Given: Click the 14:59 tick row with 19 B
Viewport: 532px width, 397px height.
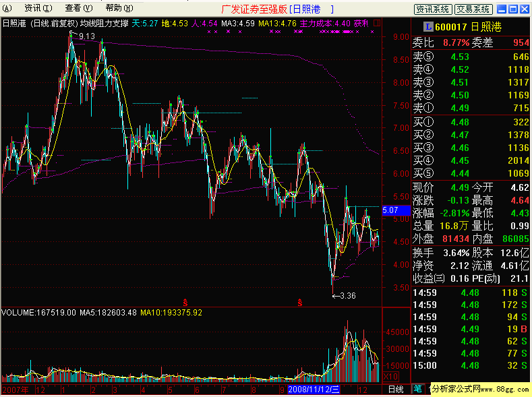Looking at the screenshot, I should point(470,329).
